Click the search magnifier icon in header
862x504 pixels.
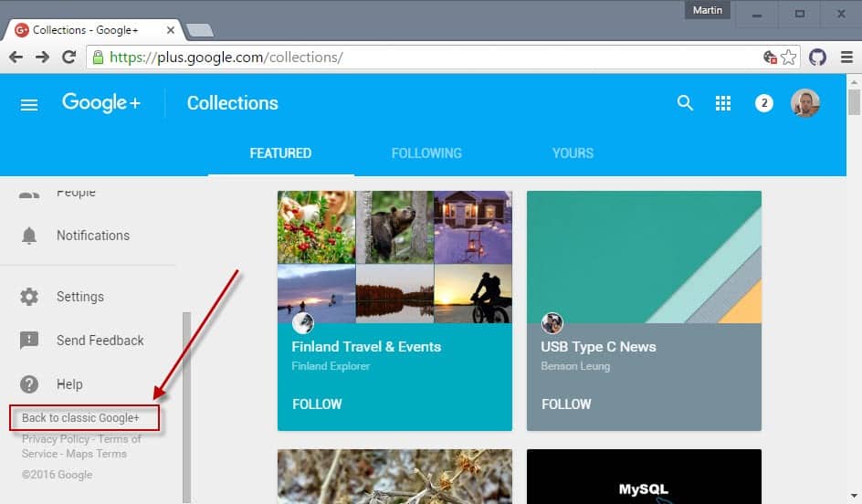pos(685,103)
